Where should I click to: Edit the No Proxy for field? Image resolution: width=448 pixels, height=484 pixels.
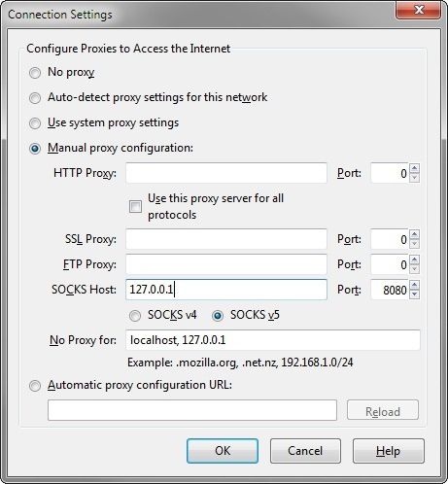273,340
